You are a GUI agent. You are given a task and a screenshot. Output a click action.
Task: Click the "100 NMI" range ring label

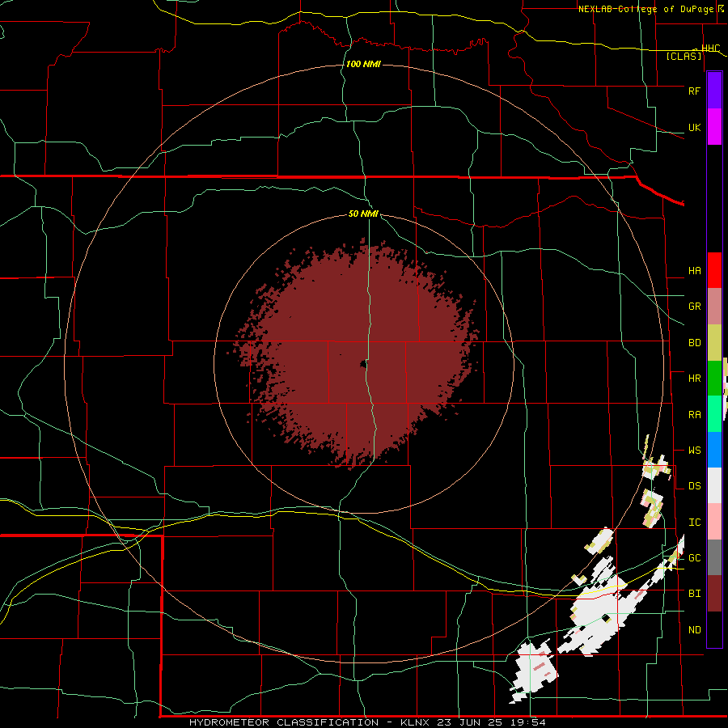[363, 64]
